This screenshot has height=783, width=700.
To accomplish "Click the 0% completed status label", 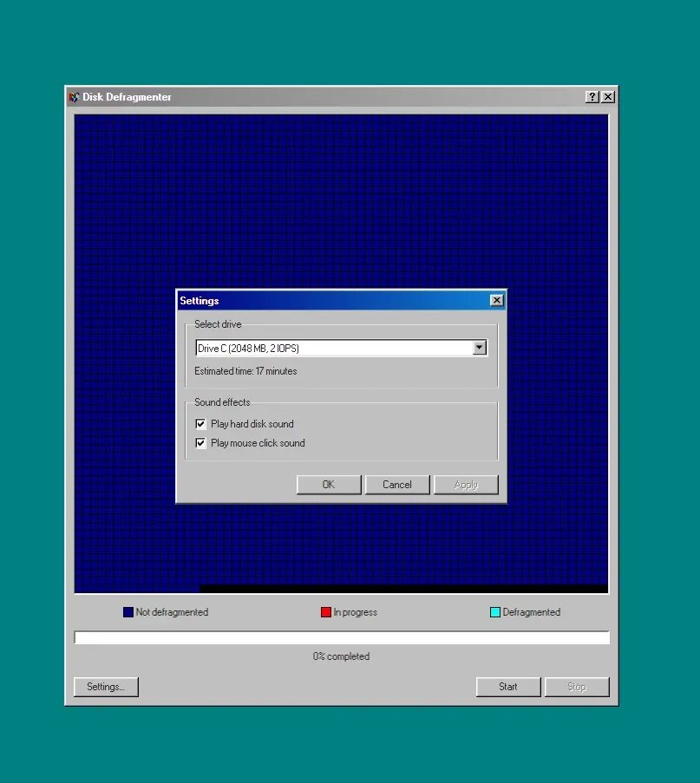I will coord(341,656).
